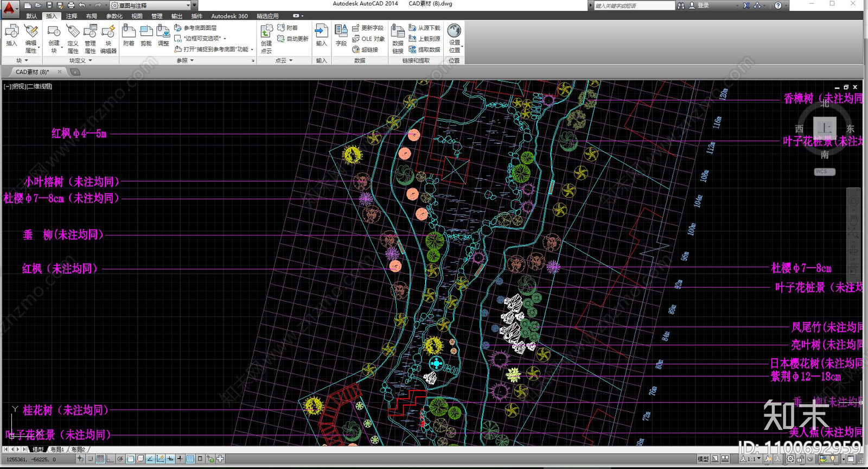Open the 数据链接 data link tool
The height and width of the screenshot is (469, 868).
pyautogui.click(x=398, y=39)
